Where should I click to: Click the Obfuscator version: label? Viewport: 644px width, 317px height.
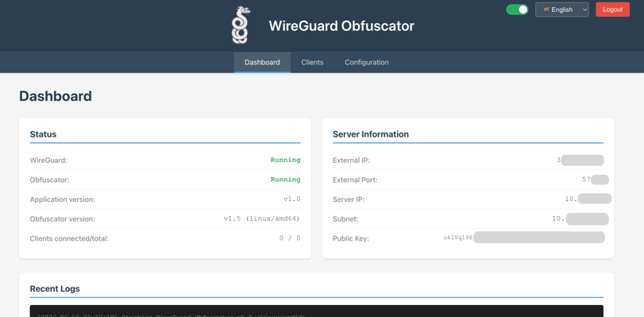pyautogui.click(x=63, y=219)
